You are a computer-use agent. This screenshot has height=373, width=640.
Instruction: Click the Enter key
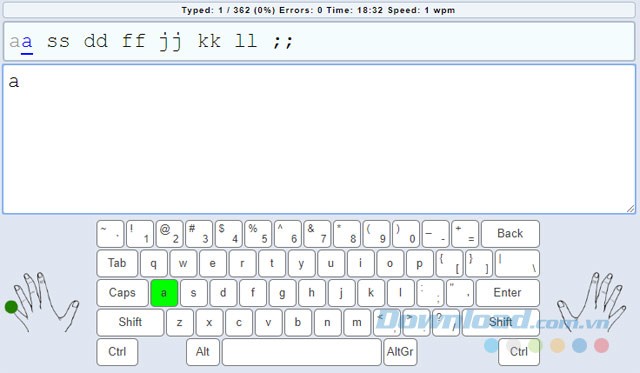[x=508, y=293]
